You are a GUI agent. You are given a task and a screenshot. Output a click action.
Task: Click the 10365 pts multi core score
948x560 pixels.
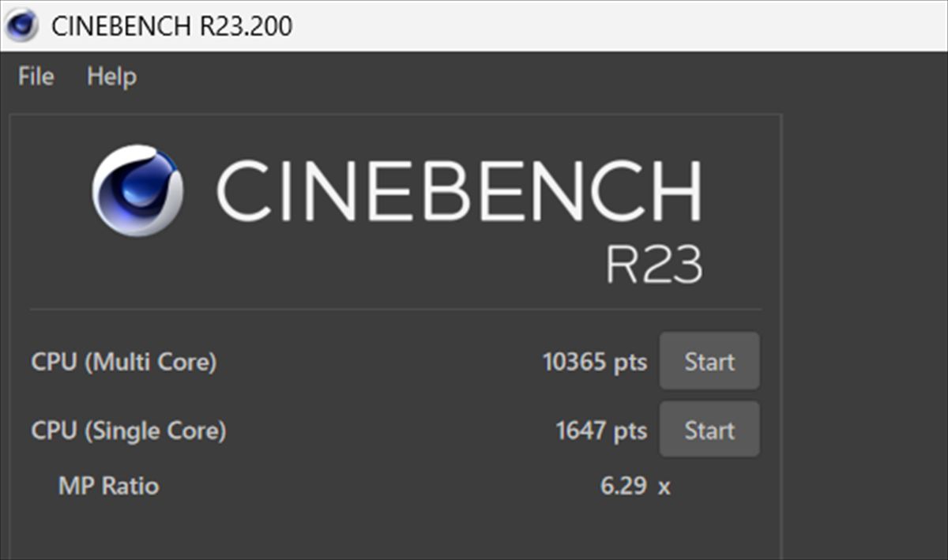pos(594,362)
